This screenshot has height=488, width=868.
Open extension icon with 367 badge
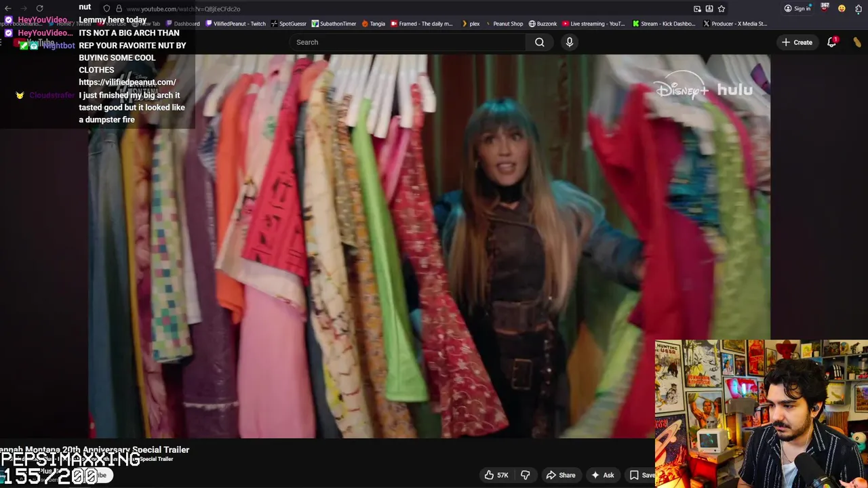pyautogui.click(x=825, y=8)
